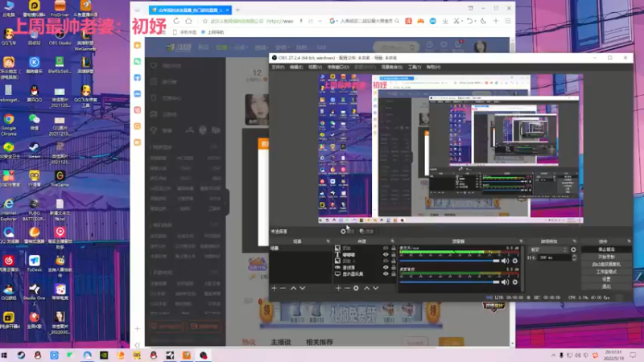The height and width of the screenshot is (362, 644).
Task: Go to browser home page icon
Action: click(188, 21)
